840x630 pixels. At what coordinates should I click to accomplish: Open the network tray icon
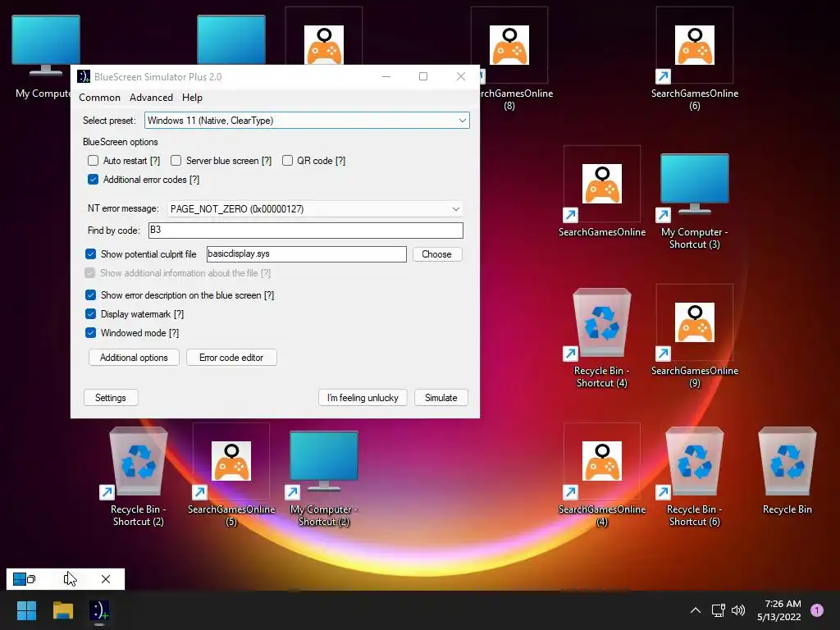(718, 610)
